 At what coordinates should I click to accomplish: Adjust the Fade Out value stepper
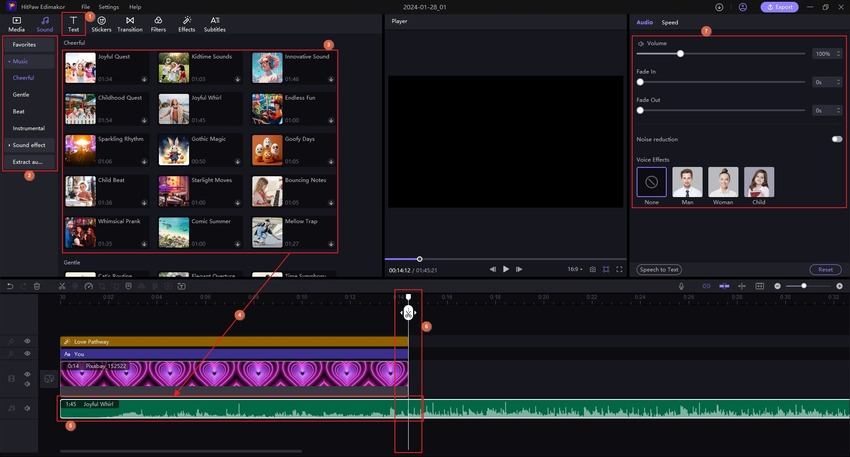click(x=839, y=110)
